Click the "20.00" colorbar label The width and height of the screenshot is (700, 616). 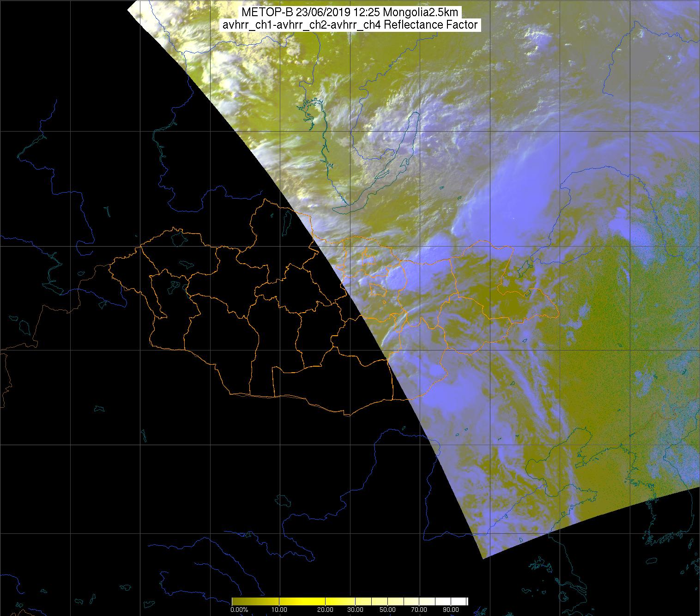tap(326, 610)
